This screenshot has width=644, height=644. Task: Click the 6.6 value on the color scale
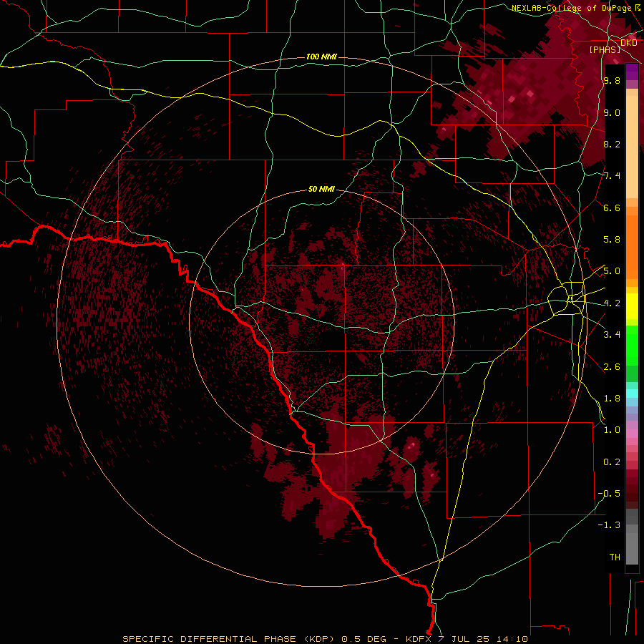click(x=612, y=208)
